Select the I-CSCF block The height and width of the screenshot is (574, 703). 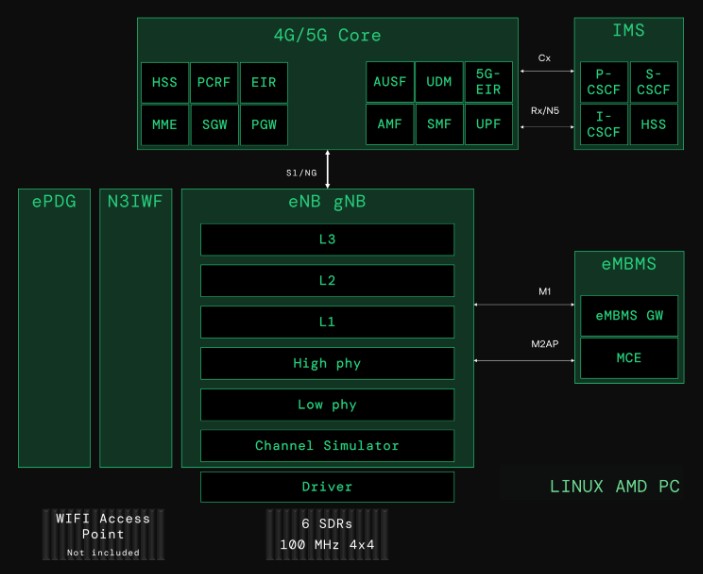click(603, 124)
